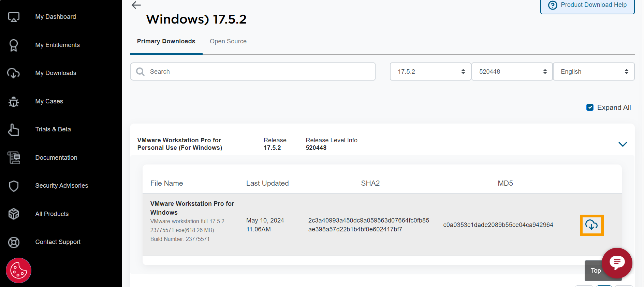Click Build Number: 23775571 text
The width and height of the screenshot is (644, 287).
tap(180, 239)
